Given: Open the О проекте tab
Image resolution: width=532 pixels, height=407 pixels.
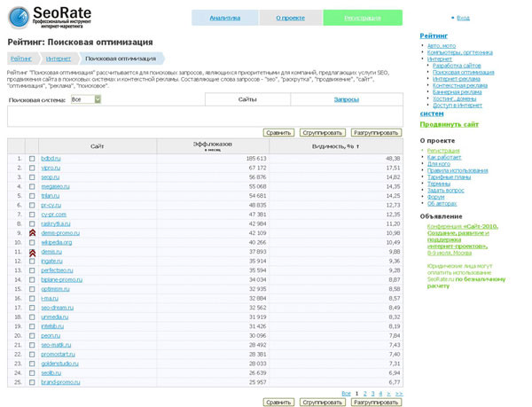Looking at the screenshot, I should tap(291, 18).
